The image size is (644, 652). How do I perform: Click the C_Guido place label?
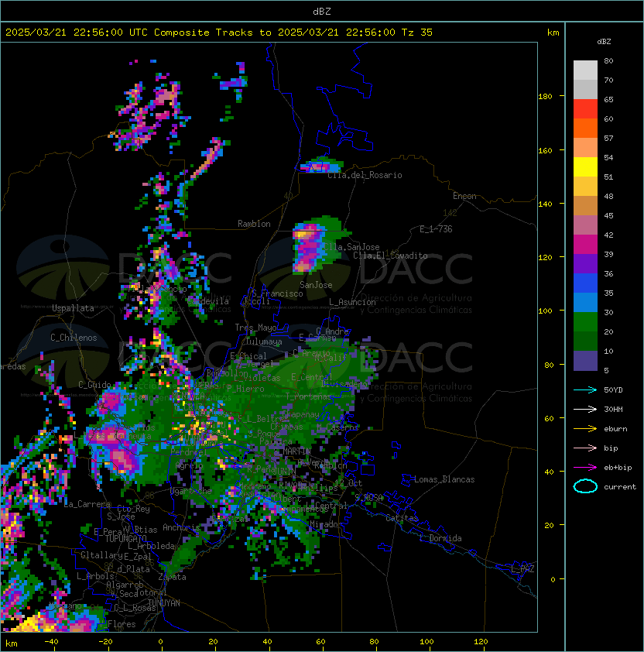(94, 385)
